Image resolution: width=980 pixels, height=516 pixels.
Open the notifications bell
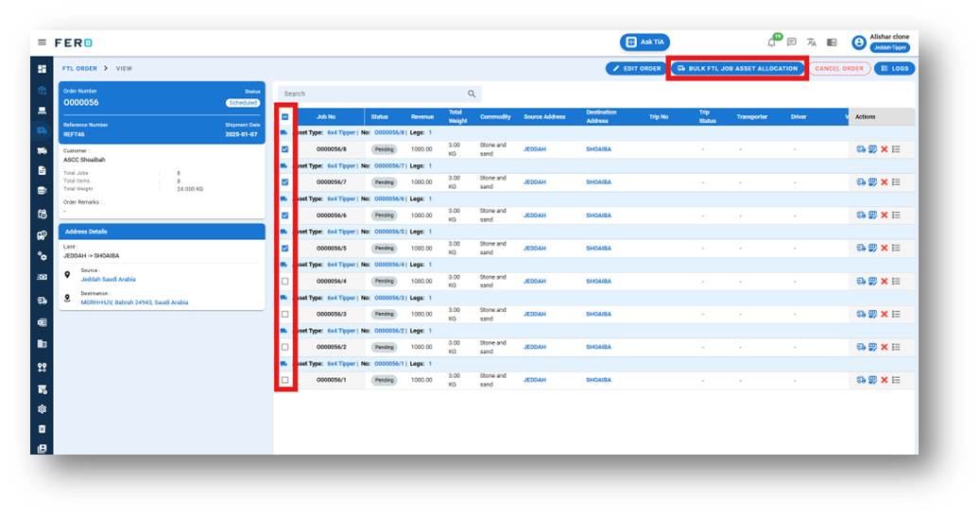[x=772, y=43]
